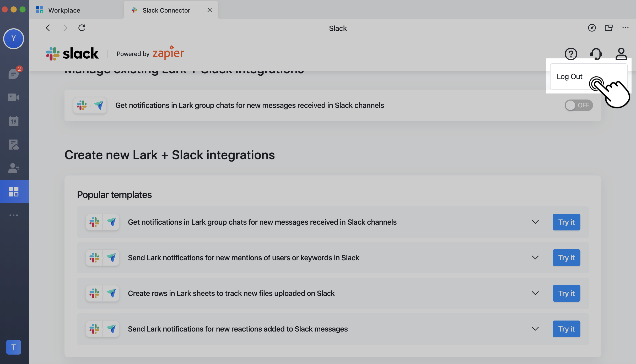Navigate back with the back arrow
Image resolution: width=636 pixels, height=364 pixels.
[x=48, y=28]
